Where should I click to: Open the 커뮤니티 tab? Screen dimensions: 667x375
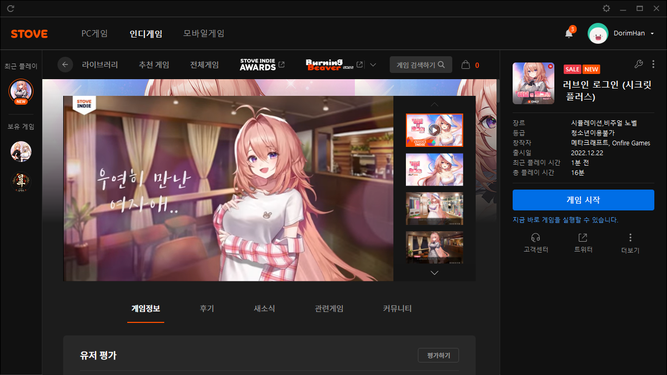coord(397,309)
